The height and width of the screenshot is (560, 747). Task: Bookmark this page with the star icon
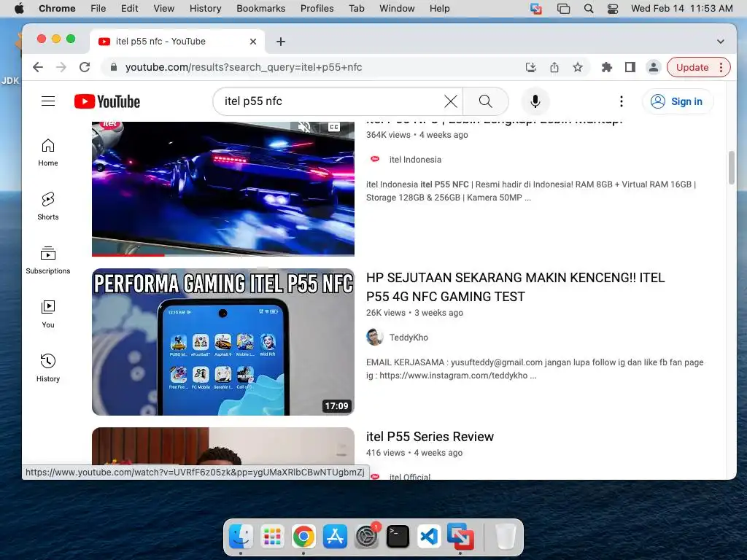(578, 67)
